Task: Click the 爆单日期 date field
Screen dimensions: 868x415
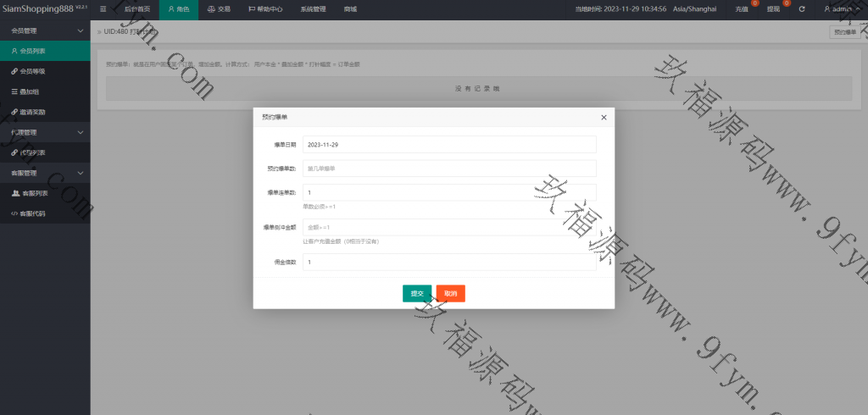Action: (x=449, y=145)
